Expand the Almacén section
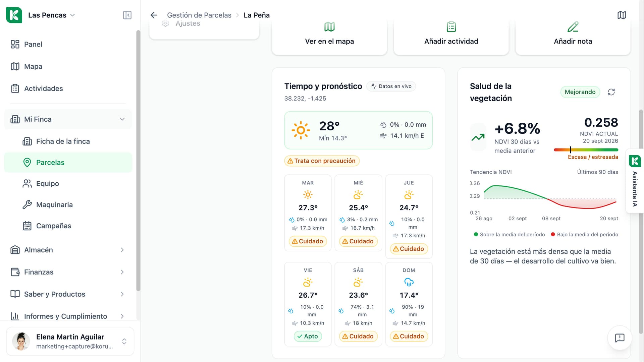 coord(122,250)
